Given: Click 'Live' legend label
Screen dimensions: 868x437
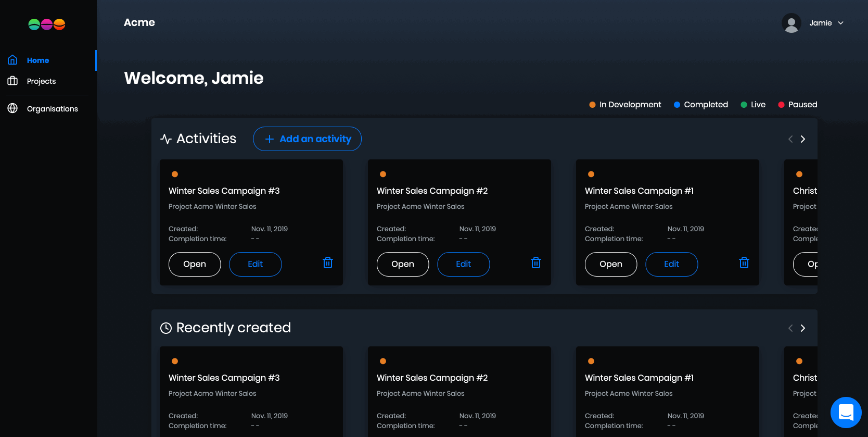Looking at the screenshot, I should tap(758, 105).
